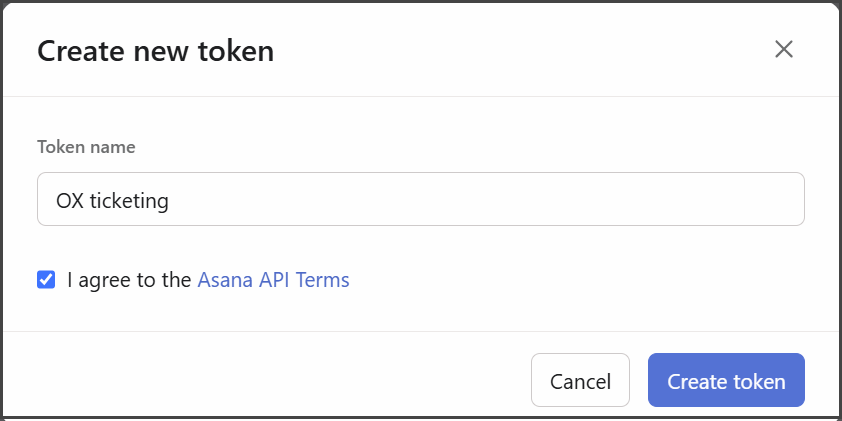This screenshot has width=842, height=421.
Task: Open the Asana API Terms link
Action: pos(273,280)
